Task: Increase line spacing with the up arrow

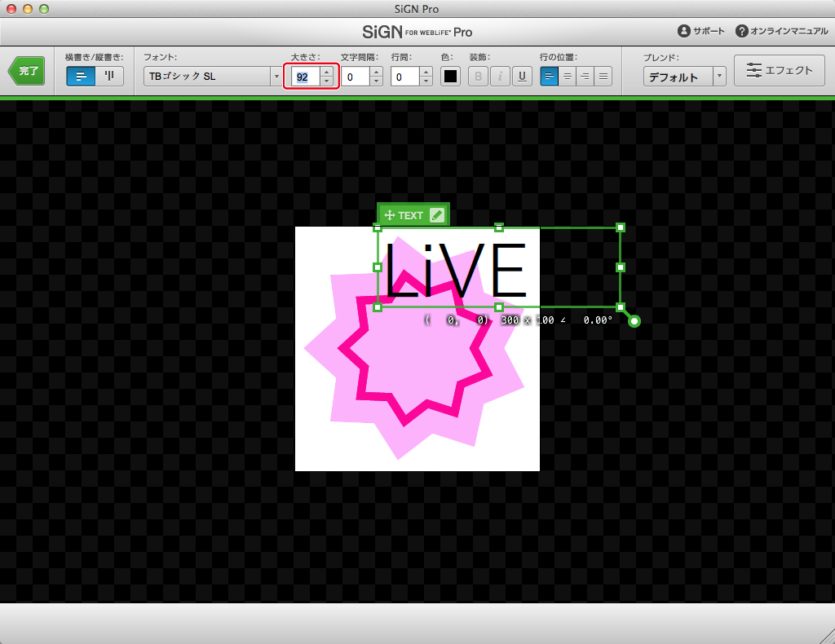Action: pyautogui.click(x=426, y=72)
